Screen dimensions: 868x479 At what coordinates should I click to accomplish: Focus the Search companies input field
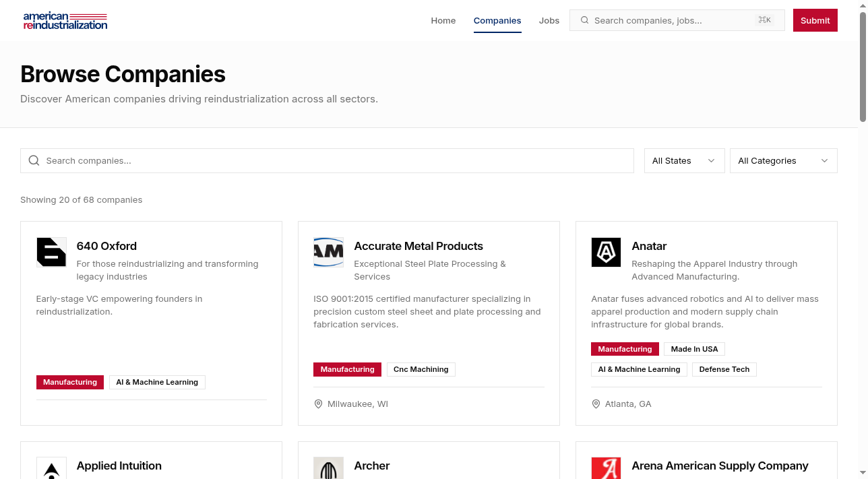(x=327, y=160)
